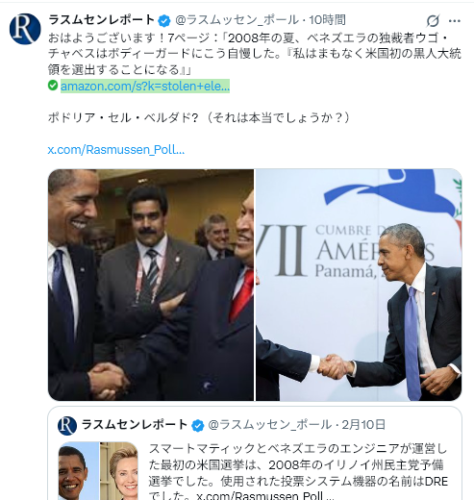Click the green checkmark safety icon

(x=53, y=85)
